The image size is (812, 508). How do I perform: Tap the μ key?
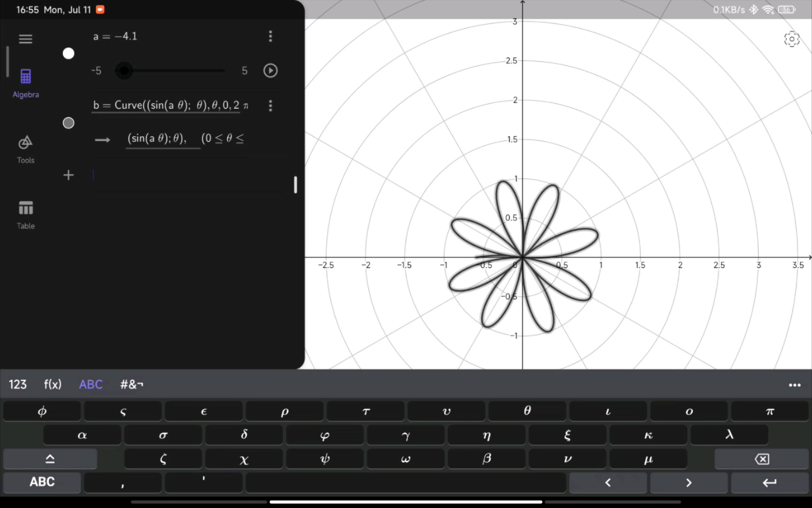pos(648,459)
